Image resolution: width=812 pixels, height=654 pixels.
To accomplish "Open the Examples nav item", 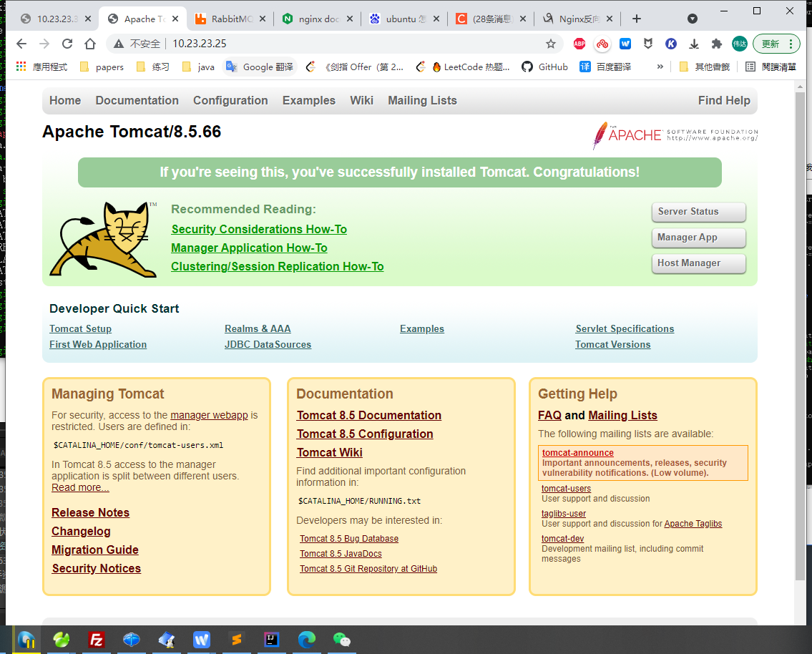I will 308,100.
